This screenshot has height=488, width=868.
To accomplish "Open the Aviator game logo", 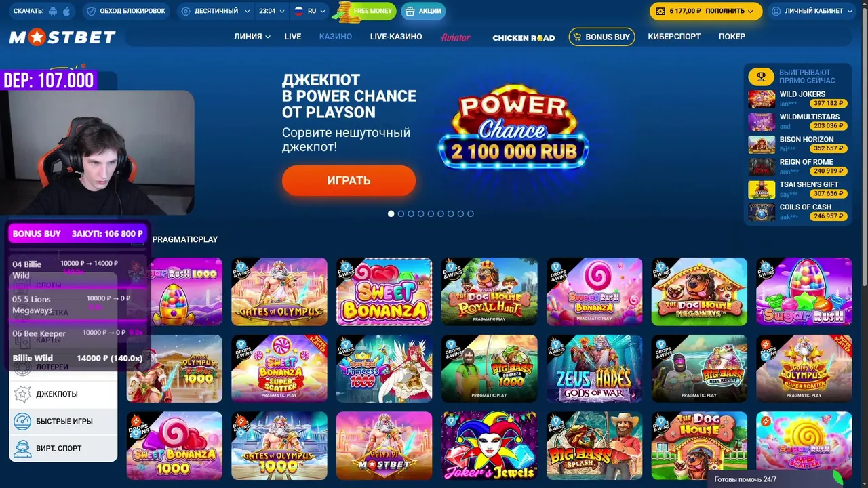I will click(456, 37).
